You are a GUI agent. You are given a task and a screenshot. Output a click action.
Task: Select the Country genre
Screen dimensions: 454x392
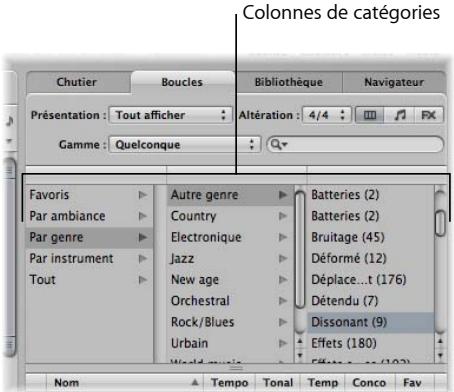pos(230,216)
